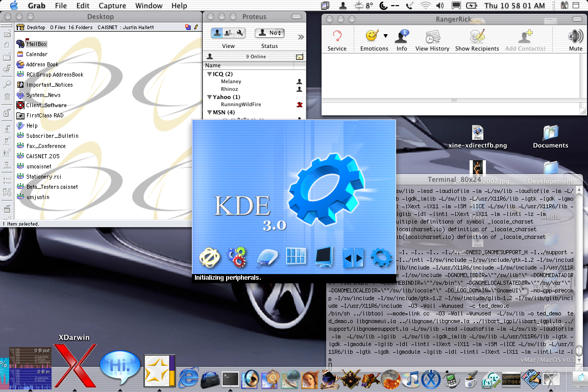Select the single-user view mode in Proteus
Image resolution: width=588 pixels, height=392 pixels.
coord(217,33)
